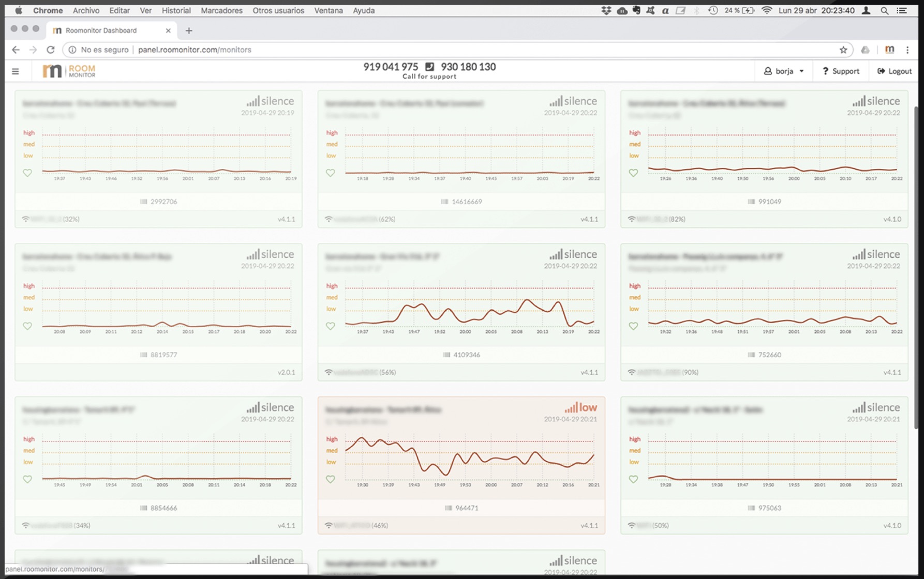Click the noise chart of monitor 752660
The height and width of the screenshot is (579, 924).
pos(771,309)
